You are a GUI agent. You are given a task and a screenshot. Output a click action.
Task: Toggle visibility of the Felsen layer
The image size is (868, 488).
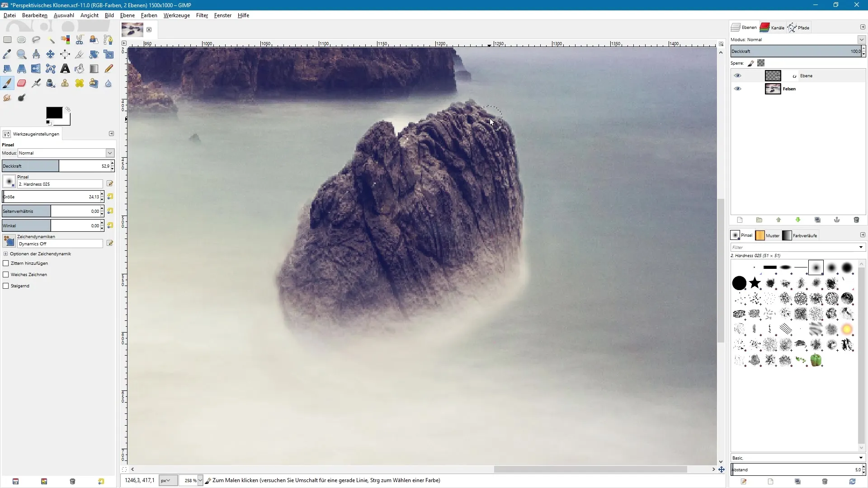[737, 89]
